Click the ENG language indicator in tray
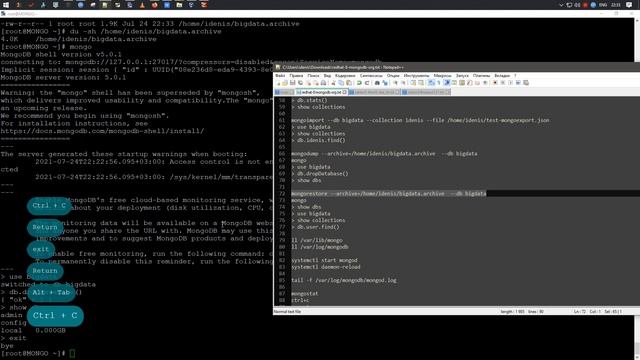Image resolution: width=640 pixels, height=360 pixels. point(603,5)
